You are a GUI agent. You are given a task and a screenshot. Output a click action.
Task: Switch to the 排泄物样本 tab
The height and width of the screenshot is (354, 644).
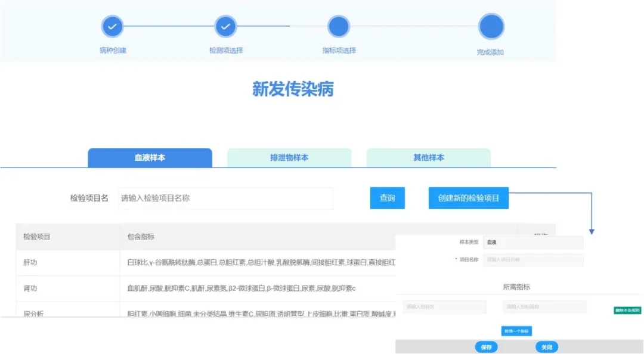pos(289,158)
